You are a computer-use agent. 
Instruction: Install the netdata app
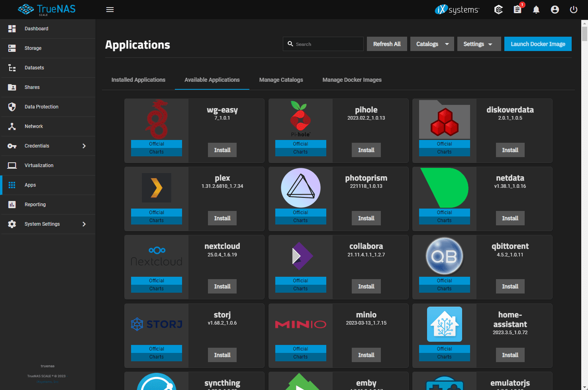510,218
